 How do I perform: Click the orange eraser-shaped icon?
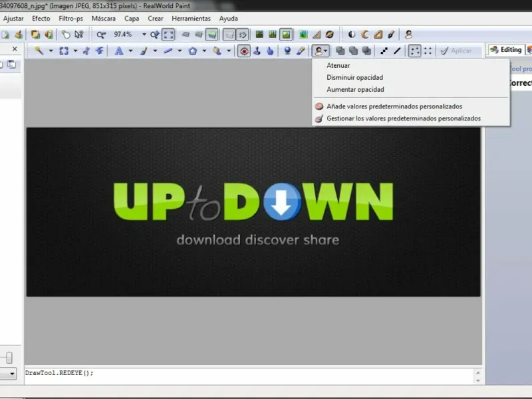click(x=378, y=35)
